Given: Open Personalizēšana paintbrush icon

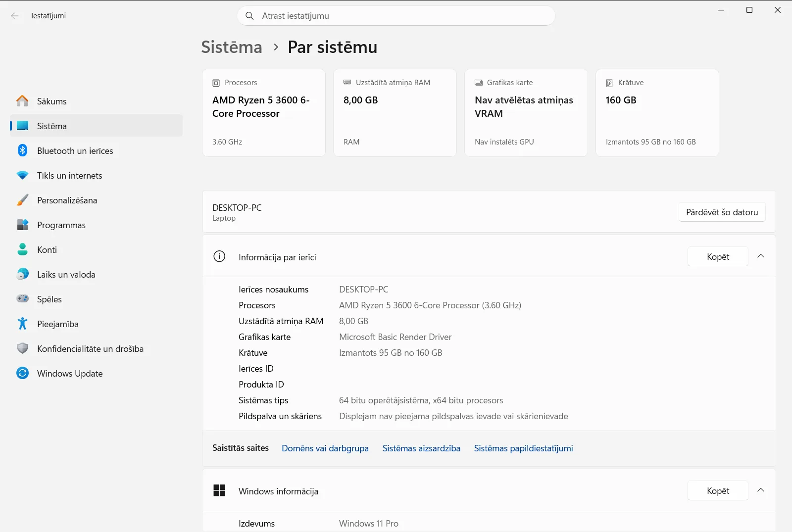Looking at the screenshot, I should [x=22, y=200].
